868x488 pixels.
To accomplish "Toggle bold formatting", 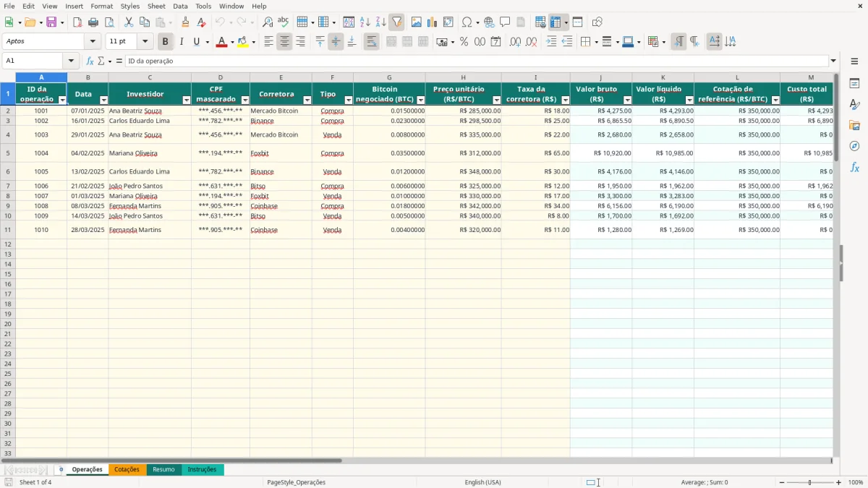I will tap(165, 42).
